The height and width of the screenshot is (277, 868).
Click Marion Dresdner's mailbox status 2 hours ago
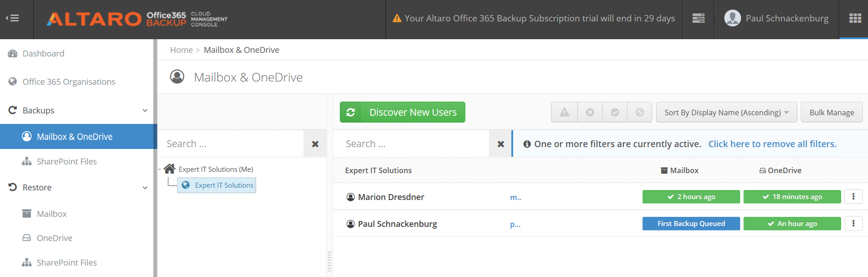coord(691,197)
